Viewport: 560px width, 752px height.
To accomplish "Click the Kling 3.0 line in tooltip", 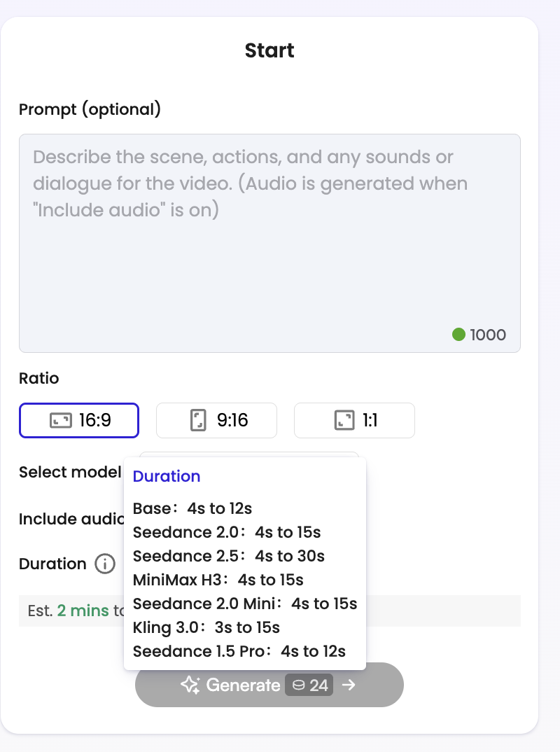I will point(206,627).
